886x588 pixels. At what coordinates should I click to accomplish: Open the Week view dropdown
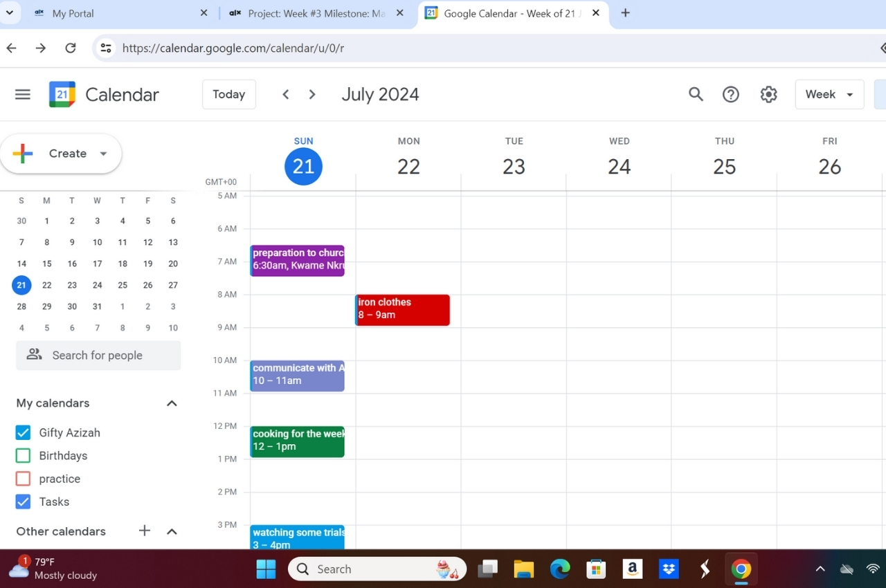829,95
